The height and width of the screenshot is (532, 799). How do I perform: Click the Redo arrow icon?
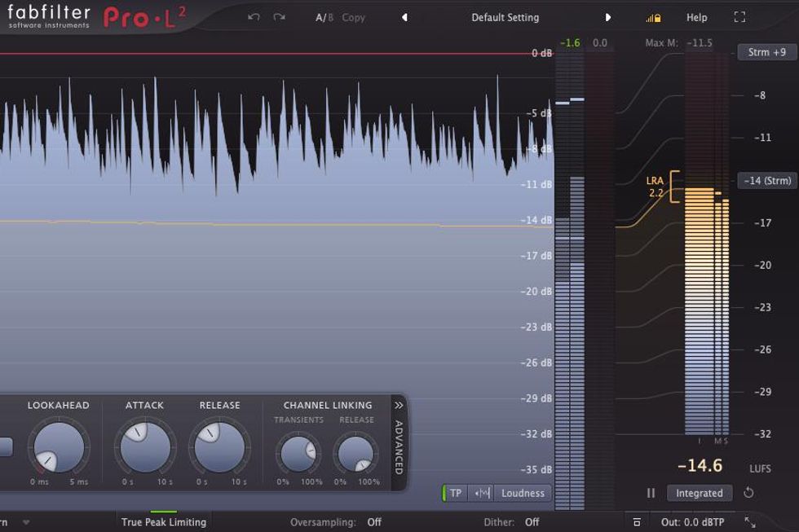pos(279,17)
